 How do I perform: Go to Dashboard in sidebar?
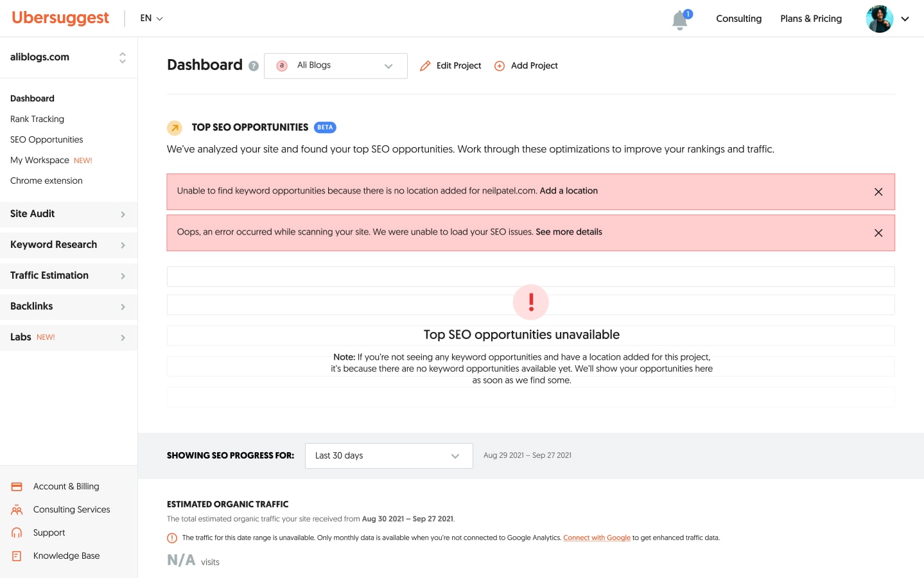[32, 98]
